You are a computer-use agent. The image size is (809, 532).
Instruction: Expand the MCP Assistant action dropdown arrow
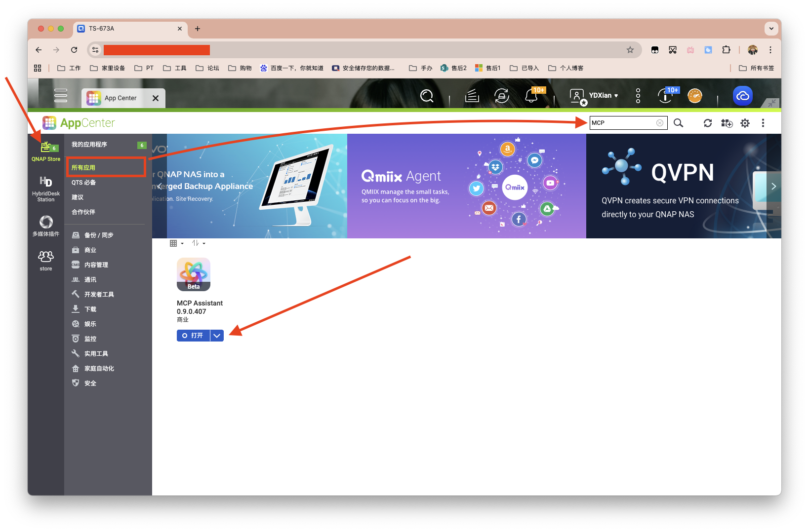point(217,336)
